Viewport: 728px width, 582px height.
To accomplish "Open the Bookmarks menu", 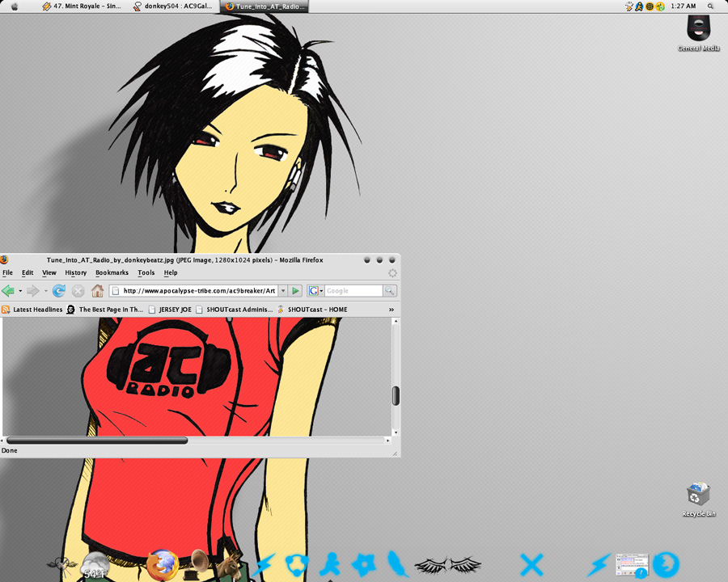I will point(112,273).
